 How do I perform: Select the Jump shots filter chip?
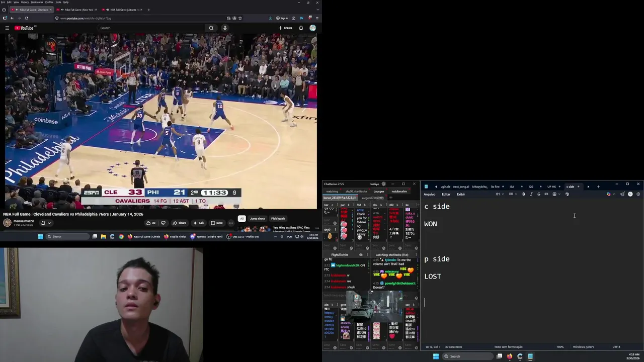pyautogui.click(x=258, y=218)
